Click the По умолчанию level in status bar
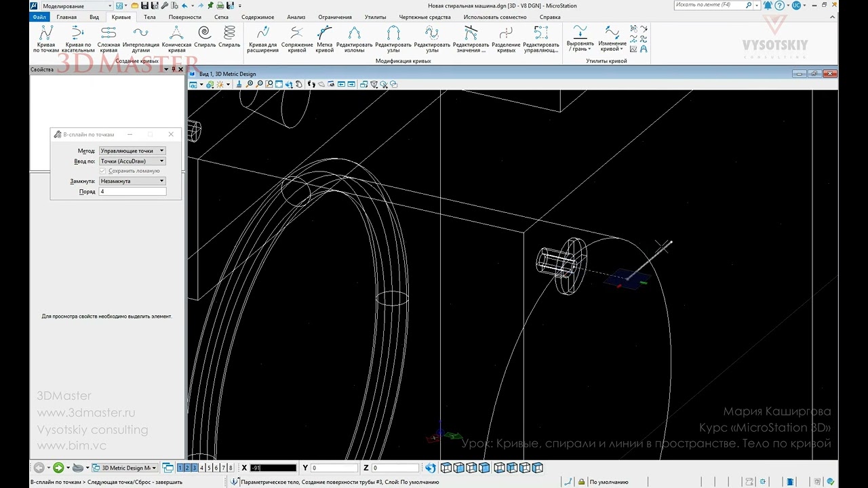The image size is (868, 488). (609, 482)
